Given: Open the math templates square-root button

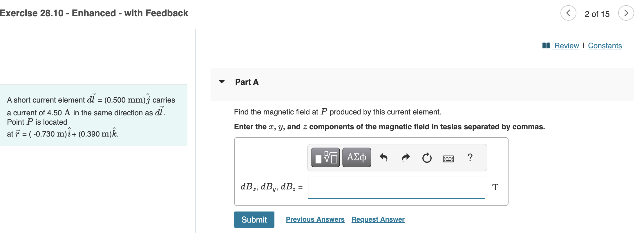Looking at the screenshot, I should click(x=325, y=157).
